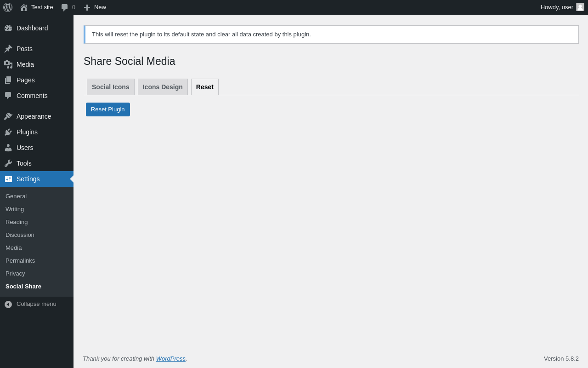Select the Reset tab

(x=205, y=87)
